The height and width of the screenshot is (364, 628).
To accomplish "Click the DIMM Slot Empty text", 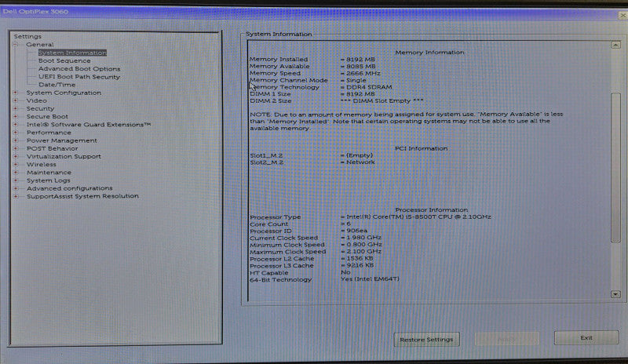I will (x=382, y=101).
